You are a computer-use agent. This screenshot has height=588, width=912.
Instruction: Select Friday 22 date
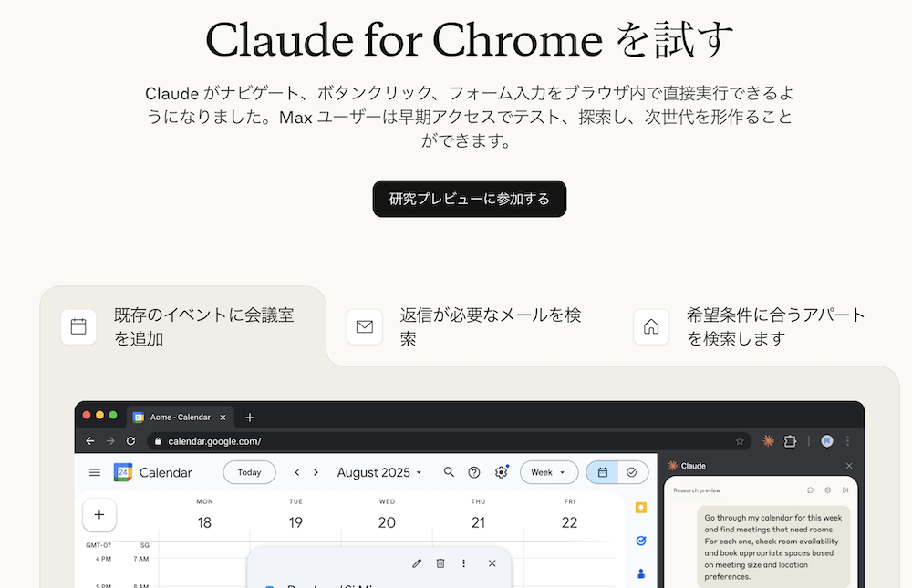(569, 522)
